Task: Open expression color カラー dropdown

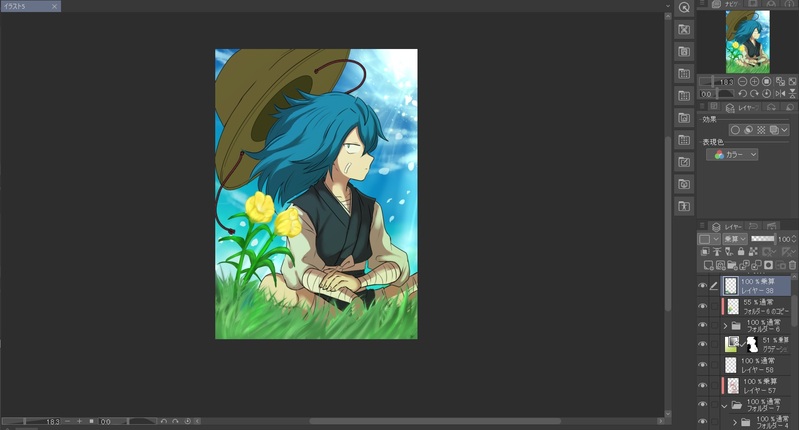Action: tap(732, 154)
